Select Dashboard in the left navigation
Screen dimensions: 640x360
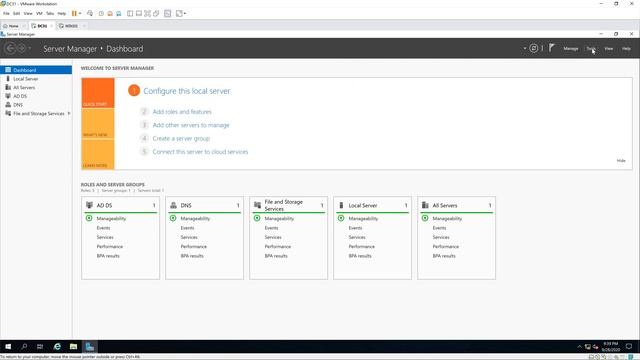(x=36, y=70)
